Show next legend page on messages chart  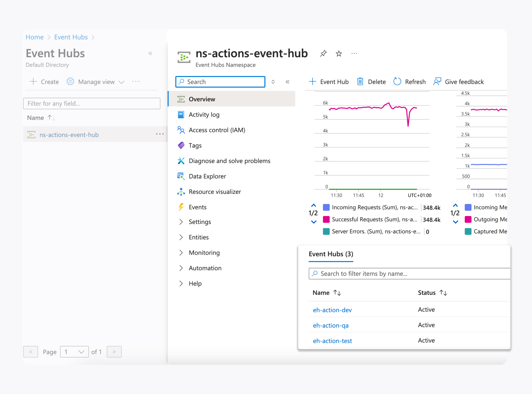click(455, 222)
